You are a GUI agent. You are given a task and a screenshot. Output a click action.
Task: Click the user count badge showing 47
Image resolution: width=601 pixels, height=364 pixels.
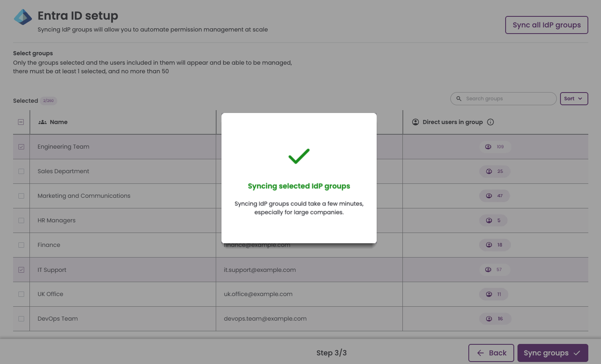point(495,196)
